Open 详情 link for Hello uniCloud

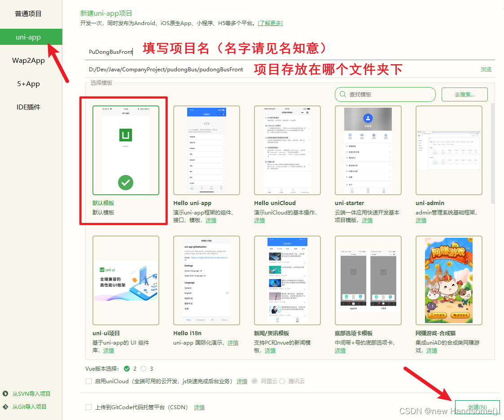259,220
